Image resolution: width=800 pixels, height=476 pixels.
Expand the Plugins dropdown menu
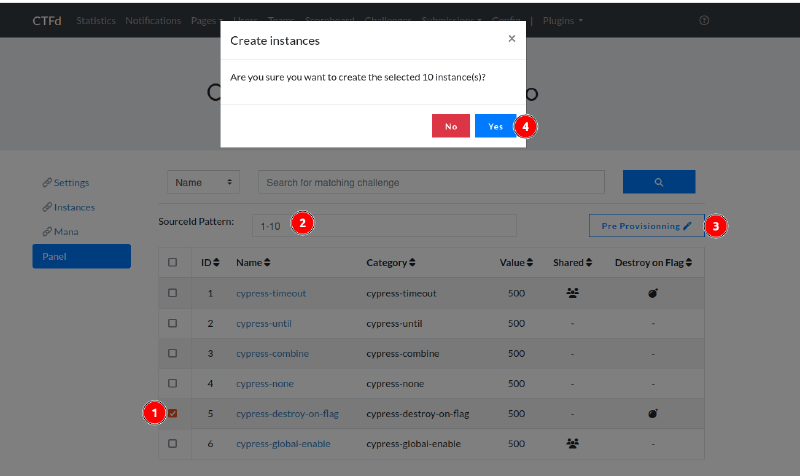click(562, 20)
